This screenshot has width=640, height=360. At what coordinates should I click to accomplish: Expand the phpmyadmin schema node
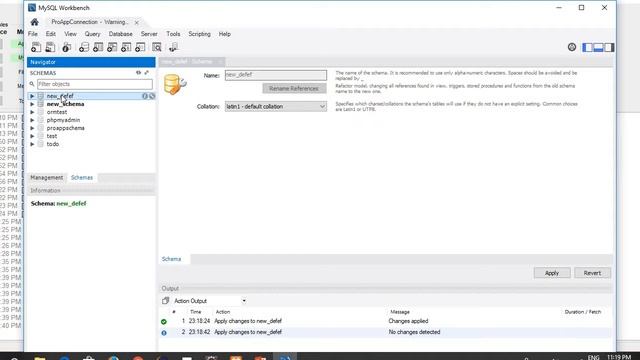coord(32,120)
